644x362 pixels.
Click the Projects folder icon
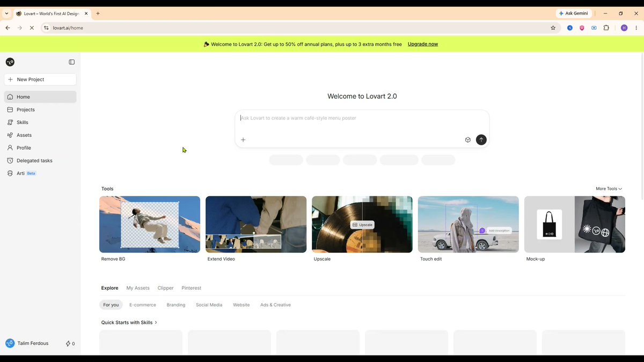coord(10,109)
